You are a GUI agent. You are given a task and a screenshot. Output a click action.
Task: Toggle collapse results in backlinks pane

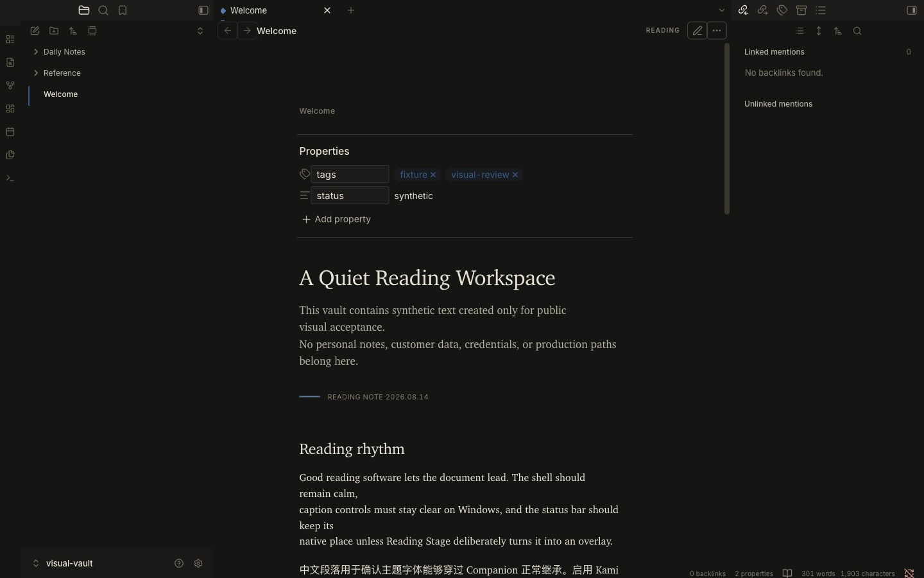800,31
